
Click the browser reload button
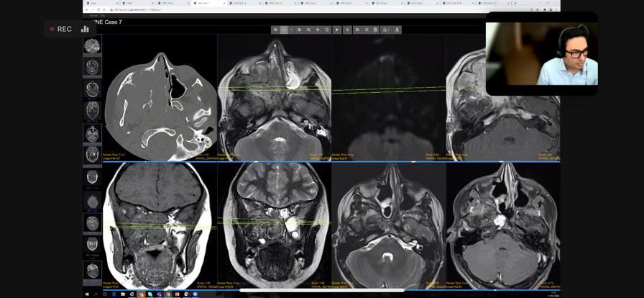[98, 9]
